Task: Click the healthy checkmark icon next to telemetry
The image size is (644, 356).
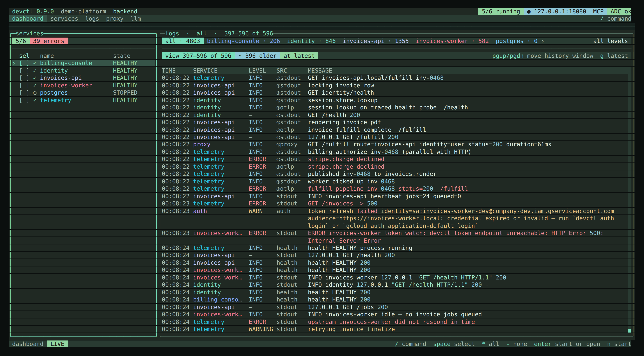Action: (x=35, y=100)
